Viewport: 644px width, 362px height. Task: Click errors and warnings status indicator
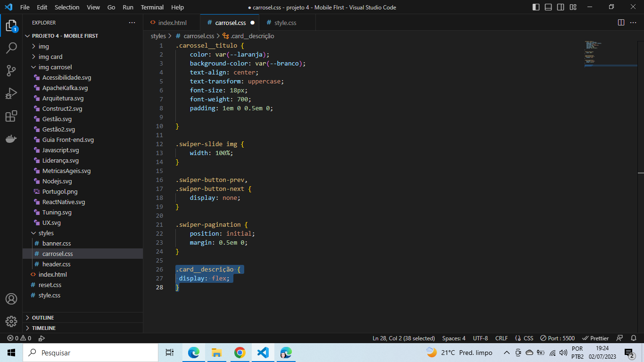pyautogui.click(x=19, y=338)
